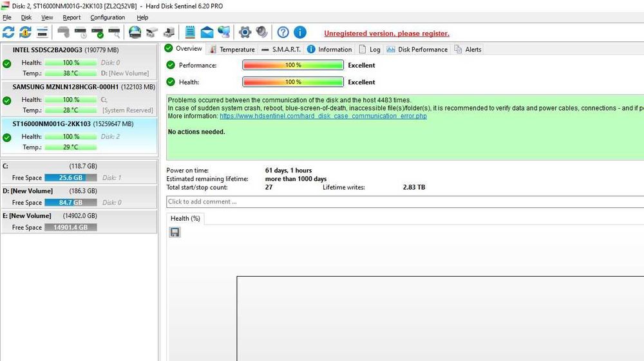Screen dimensions: 644x361
Task: Switch to the Temperature tab
Action: pyautogui.click(x=232, y=49)
